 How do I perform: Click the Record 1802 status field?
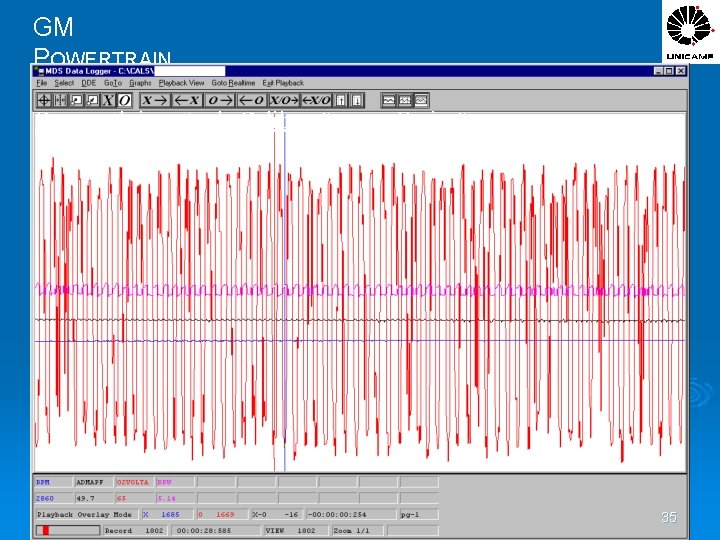tap(135, 530)
